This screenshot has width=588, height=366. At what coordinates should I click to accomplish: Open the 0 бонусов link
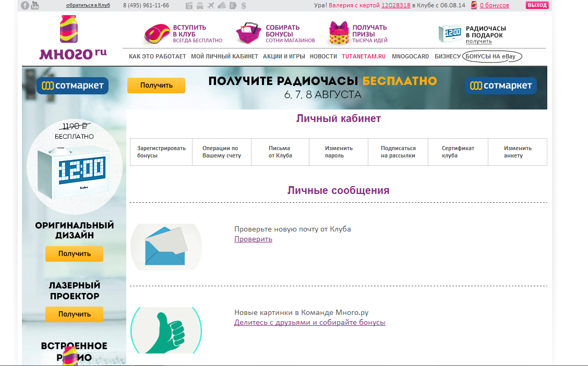click(494, 5)
